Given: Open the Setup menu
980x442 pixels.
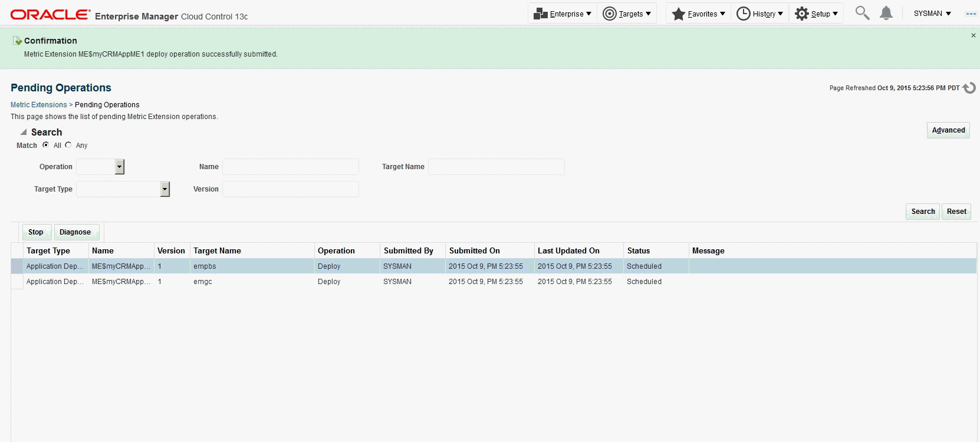Looking at the screenshot, I should tap(816, 14).
